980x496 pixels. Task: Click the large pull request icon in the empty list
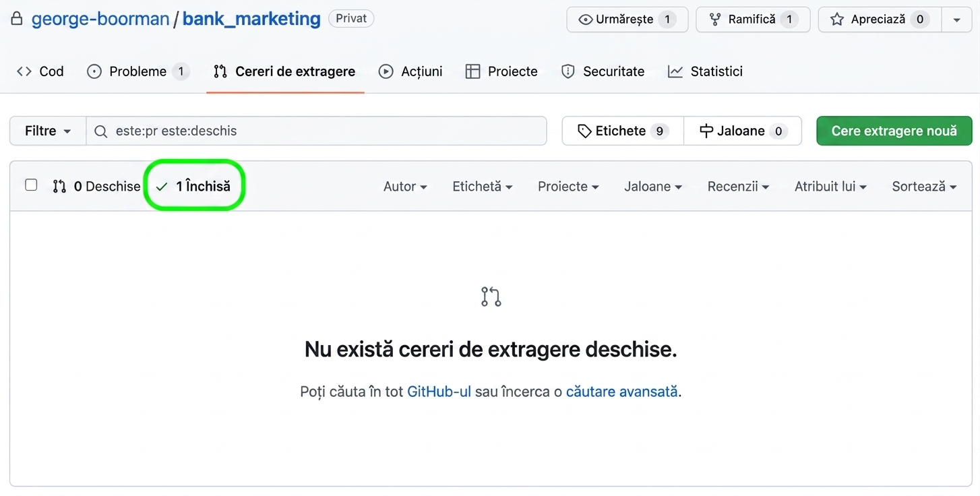click(x=491, y=297)
